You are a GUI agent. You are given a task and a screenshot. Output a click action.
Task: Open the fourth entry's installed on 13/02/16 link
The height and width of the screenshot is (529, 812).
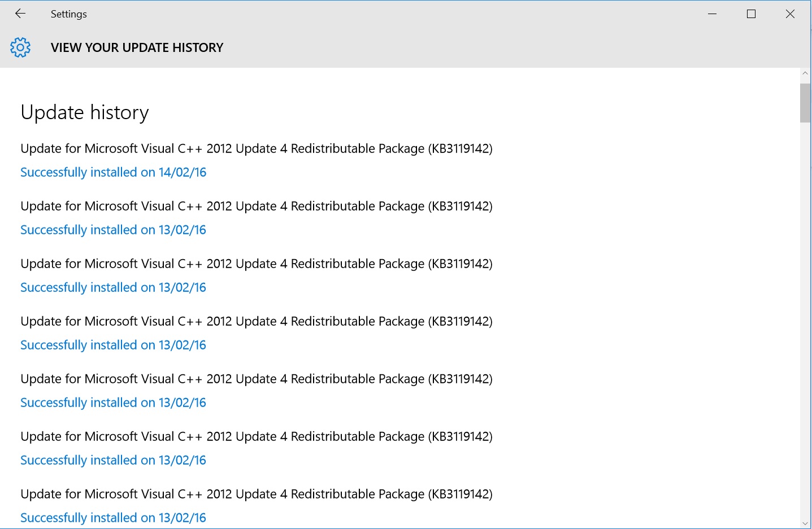[x=114, y=345]
